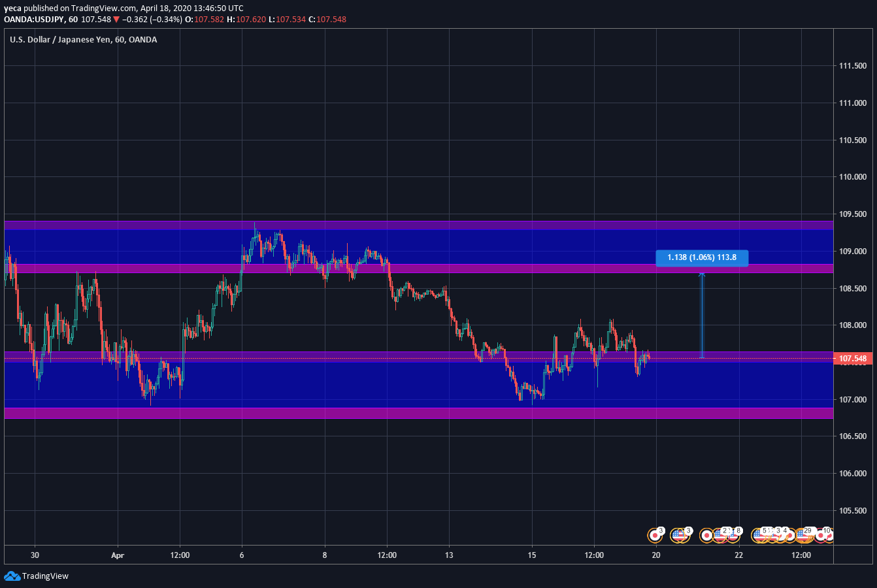The width and height of the screenshot is (877, 588).
Task: Click the 106.500 price axis label
Action: [853, 436]
